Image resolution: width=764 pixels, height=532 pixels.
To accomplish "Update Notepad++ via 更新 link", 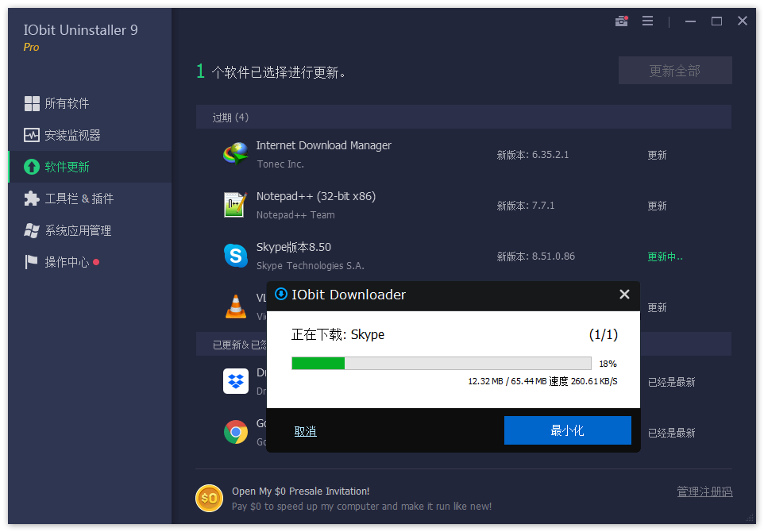I will [657, 206].
